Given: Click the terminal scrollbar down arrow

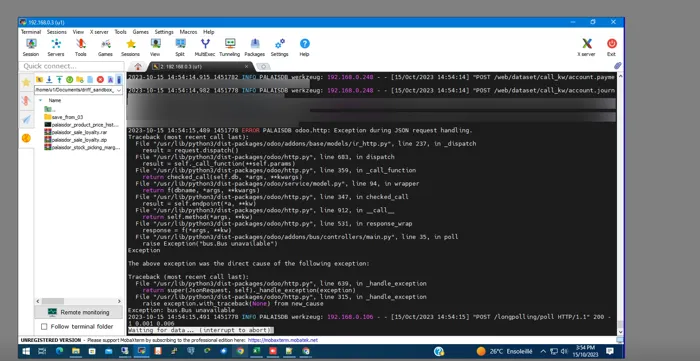Looking at the screenshot, I should [620, 332].
